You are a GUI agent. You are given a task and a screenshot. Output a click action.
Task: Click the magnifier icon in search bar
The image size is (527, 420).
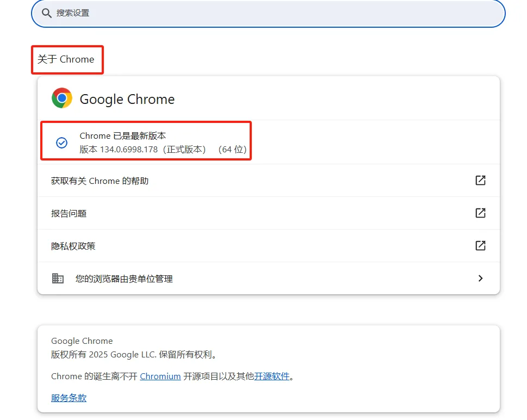47,13
